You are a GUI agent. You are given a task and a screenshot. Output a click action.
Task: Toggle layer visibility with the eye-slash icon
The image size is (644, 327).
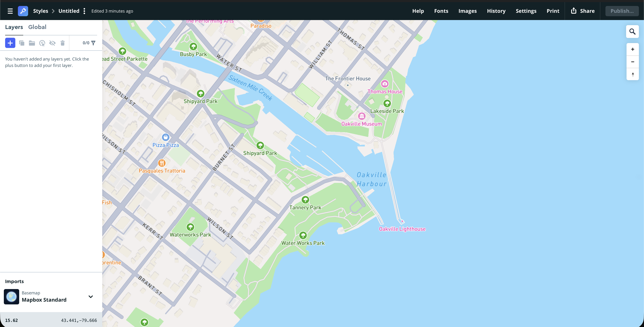52,43
